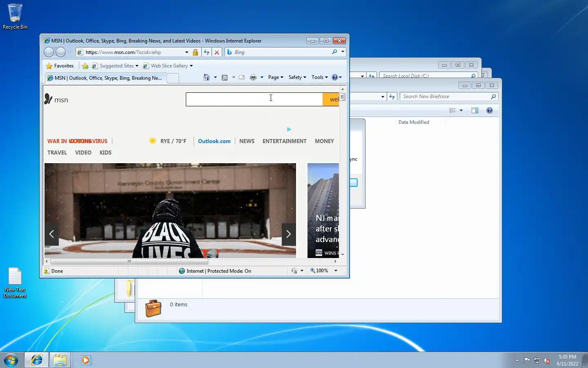The height and width of the screenshot is (368, 588).
Task: Open the Suggested Sites favorites link
Action: 115,66
